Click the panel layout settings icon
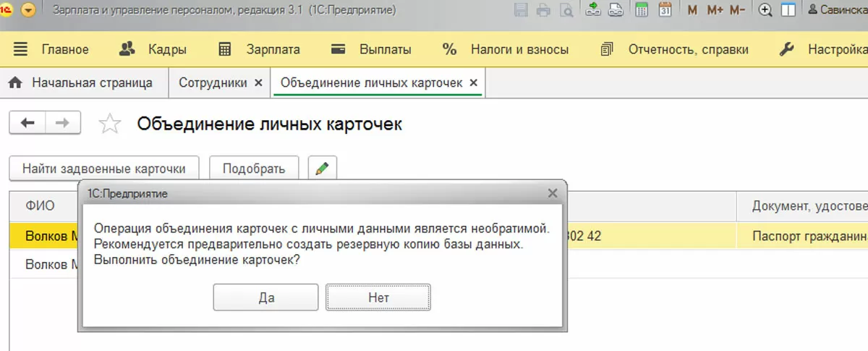This screenshot has height=351, width=868. pyautogui.click(x=789, y=10)
